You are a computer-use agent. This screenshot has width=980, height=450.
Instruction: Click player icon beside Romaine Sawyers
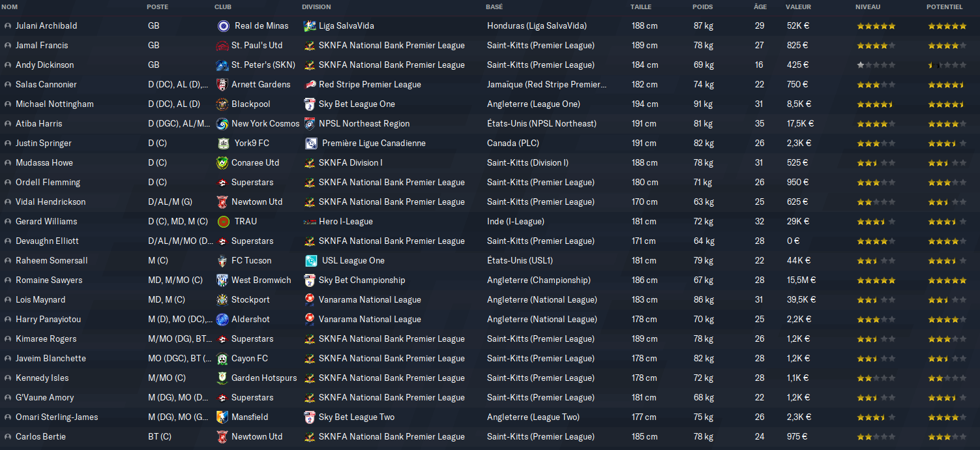(8, 280)
